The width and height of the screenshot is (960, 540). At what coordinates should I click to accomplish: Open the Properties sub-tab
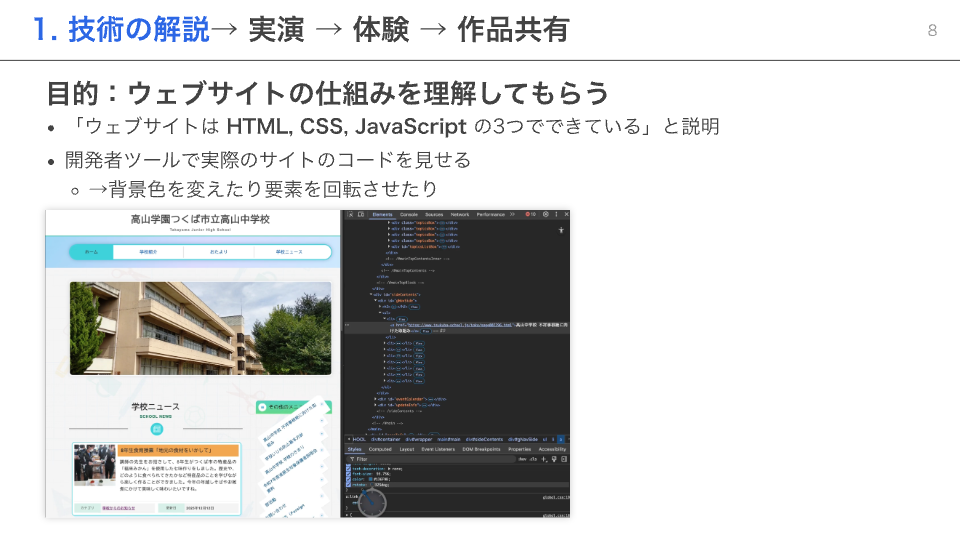(520, 449)
